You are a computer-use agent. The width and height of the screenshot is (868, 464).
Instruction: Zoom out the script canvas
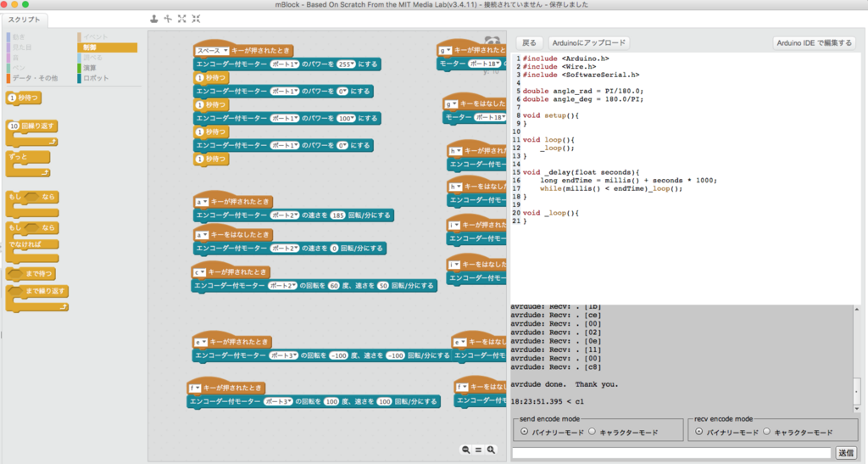click(465, 450)
